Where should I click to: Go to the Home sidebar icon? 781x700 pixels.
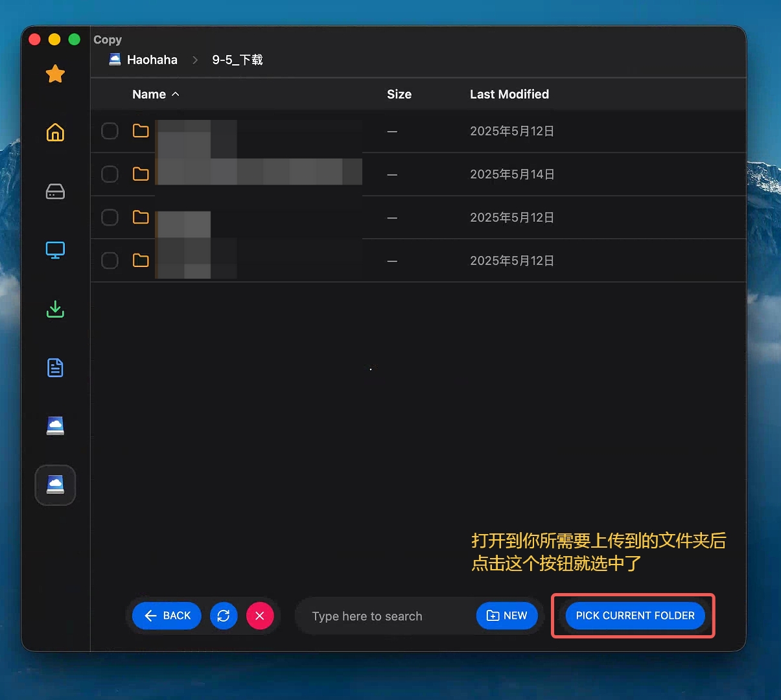tap(55, 132)
